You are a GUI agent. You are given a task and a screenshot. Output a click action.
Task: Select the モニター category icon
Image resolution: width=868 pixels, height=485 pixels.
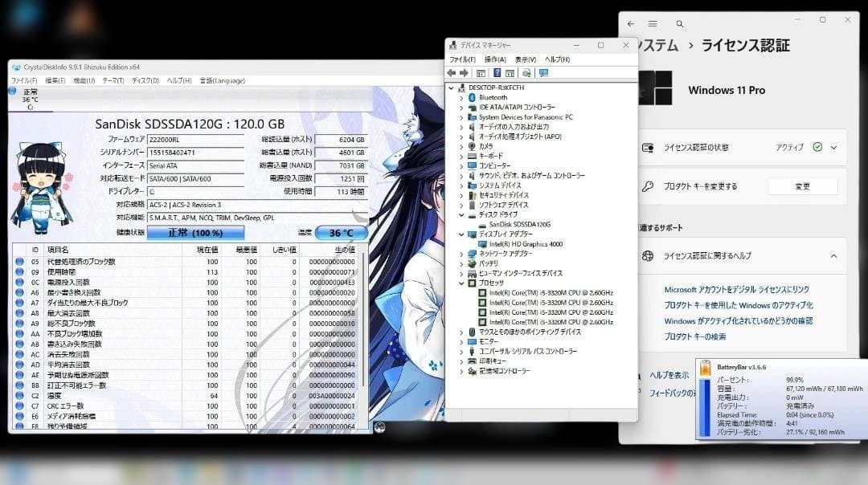[472, 341]
